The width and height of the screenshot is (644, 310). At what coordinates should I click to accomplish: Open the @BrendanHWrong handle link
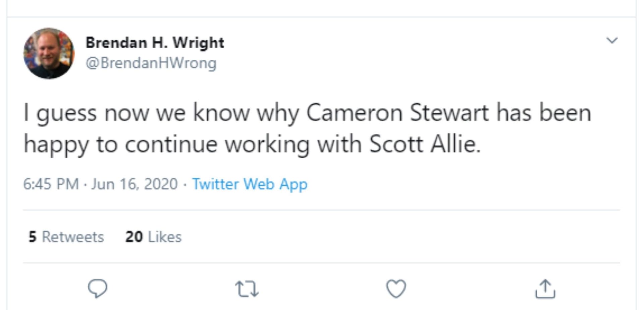[x=151, y=63]
